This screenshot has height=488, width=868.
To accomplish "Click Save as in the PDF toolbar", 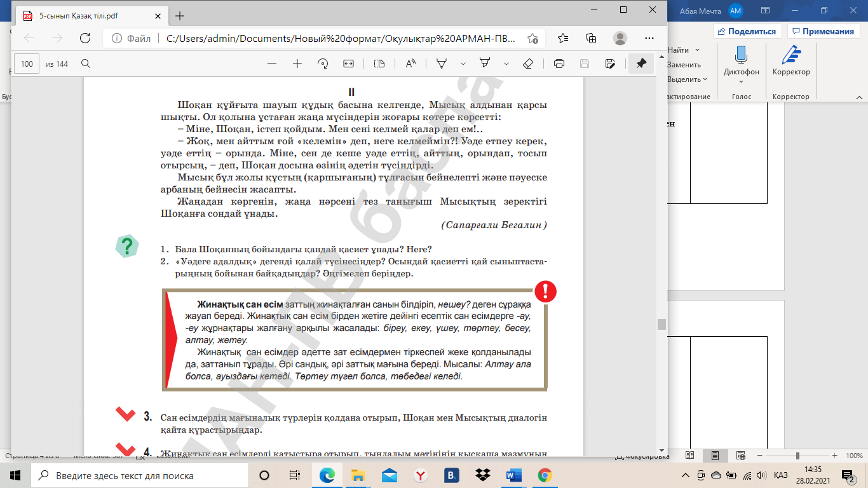I will click(610, 64).
